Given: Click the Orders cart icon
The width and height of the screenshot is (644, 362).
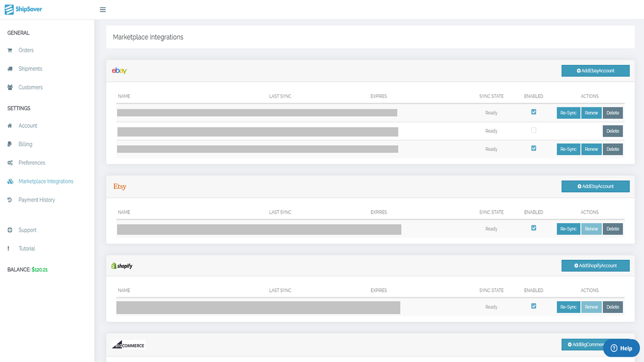Looking at the screenshot, I should (x=10, y=50).
